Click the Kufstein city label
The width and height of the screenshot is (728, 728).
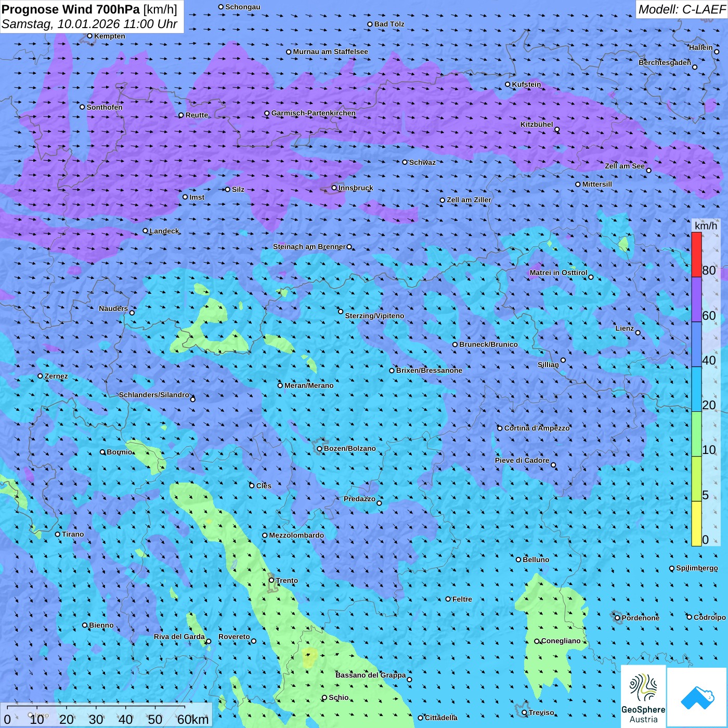click(x=526, y=84)
